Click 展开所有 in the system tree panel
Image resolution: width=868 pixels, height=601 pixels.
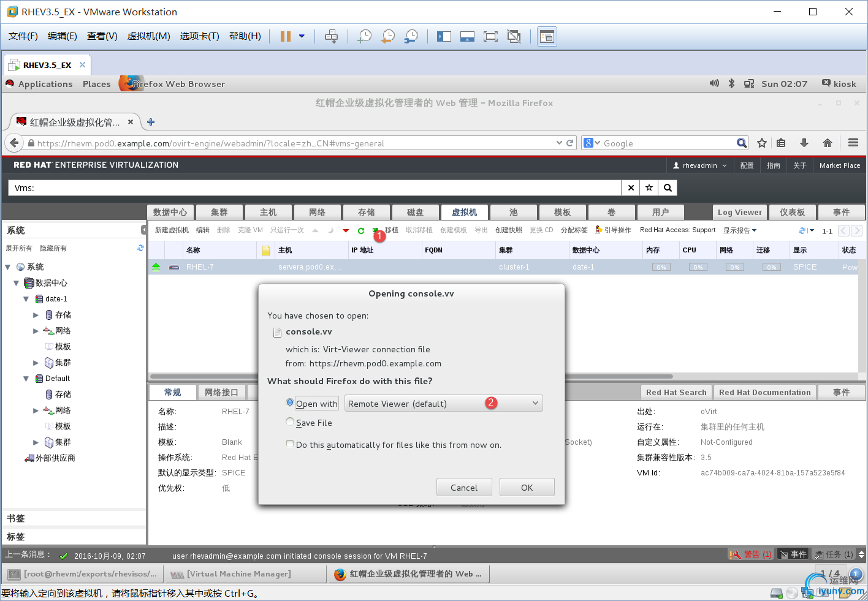(x=19, y=248)
